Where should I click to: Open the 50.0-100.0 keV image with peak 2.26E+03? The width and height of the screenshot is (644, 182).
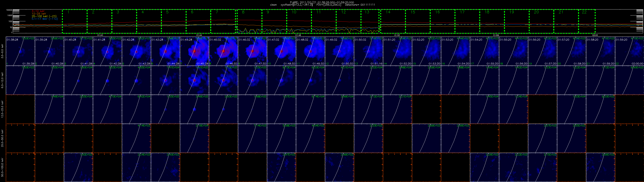pos(484,167)
